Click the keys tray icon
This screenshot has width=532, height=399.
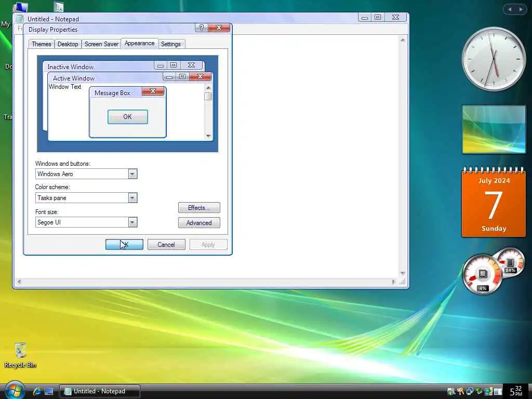tap(460, 392)
